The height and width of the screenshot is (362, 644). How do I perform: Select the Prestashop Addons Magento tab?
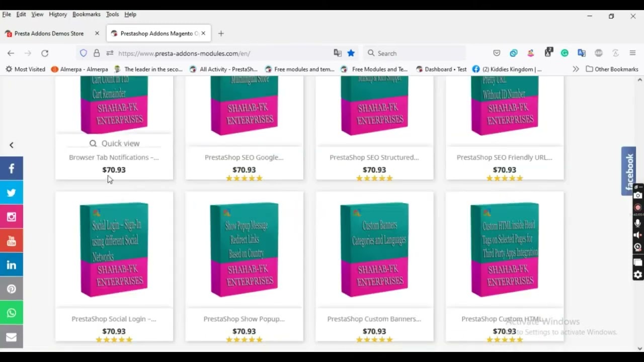point(158,33)
